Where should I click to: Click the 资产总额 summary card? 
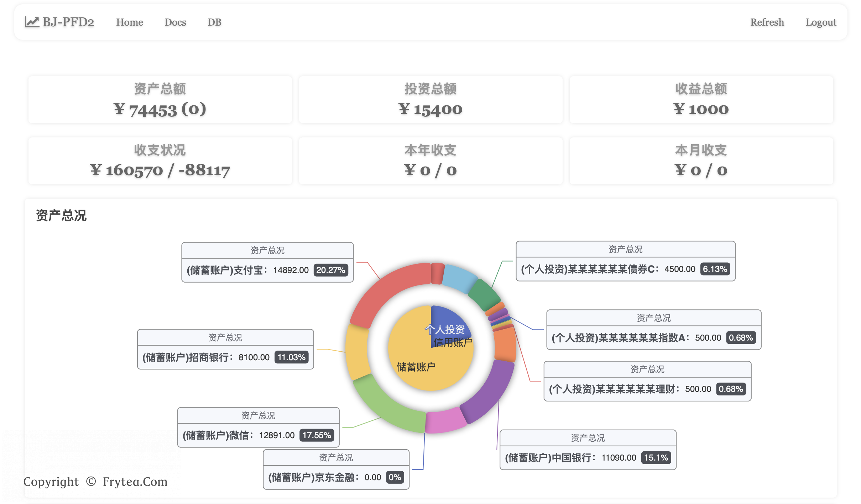point(160,100)
